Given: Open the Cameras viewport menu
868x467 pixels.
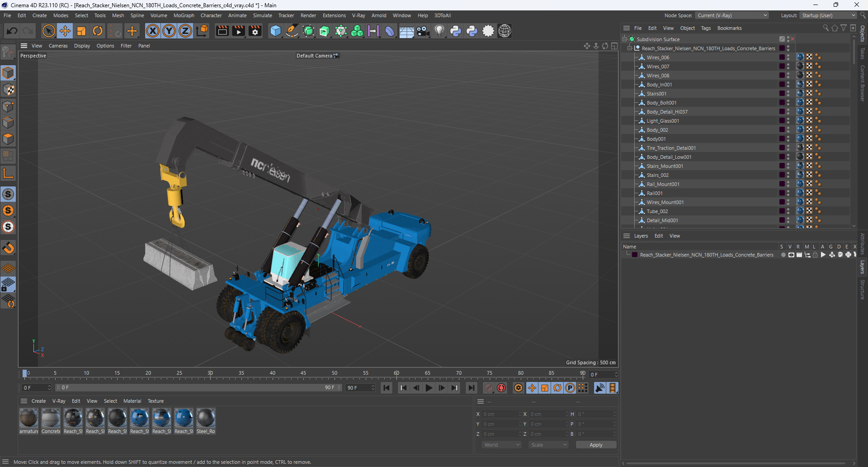Looking at the screenshot, I should pos(58,46).
